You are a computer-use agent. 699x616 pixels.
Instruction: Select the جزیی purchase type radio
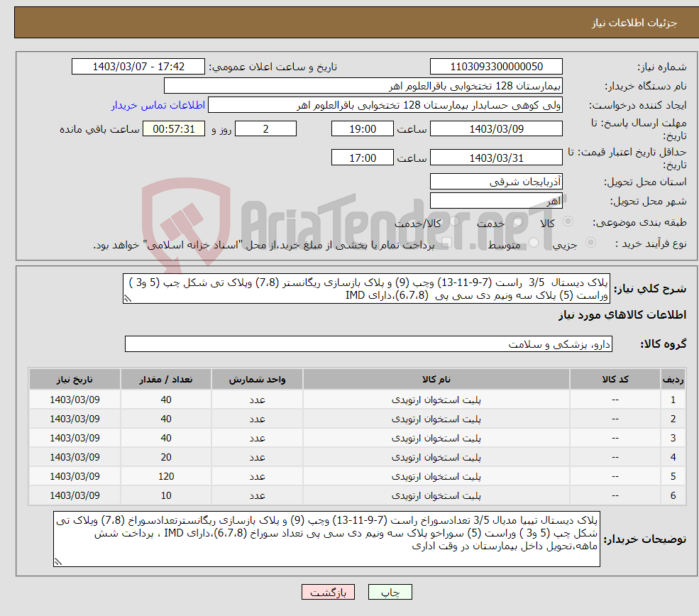click(x=590, y=243)
